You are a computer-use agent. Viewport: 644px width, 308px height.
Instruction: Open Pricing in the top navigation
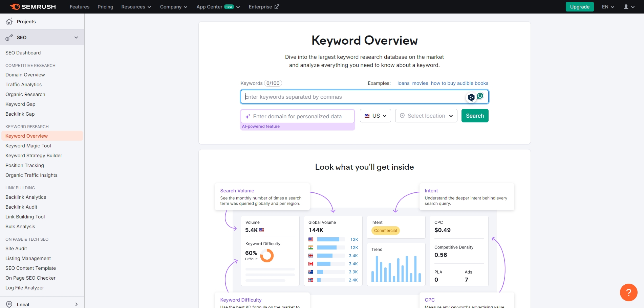coord(105,7)
